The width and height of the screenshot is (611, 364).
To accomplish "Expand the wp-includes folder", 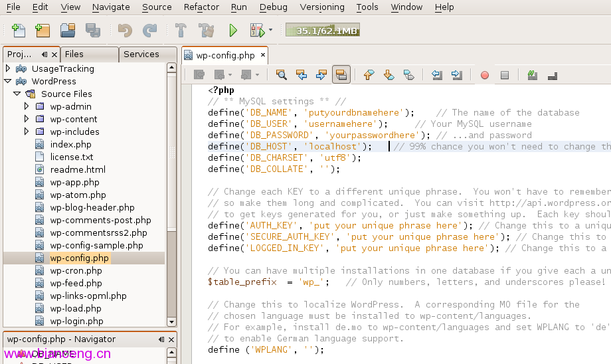I will [26, 132].
